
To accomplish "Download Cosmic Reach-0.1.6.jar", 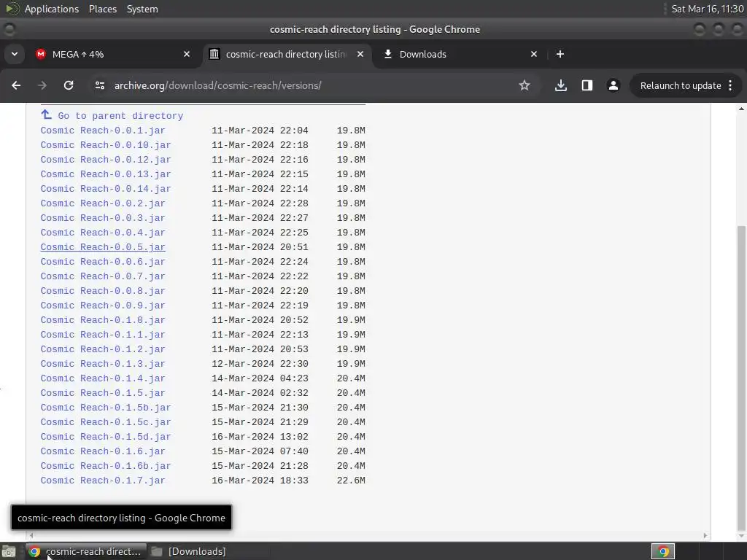I will tap(102, 451).
